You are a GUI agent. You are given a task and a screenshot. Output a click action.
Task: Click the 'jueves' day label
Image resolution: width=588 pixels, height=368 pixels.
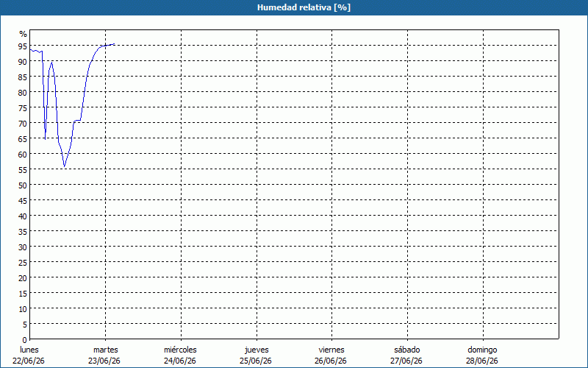[257, 350]
